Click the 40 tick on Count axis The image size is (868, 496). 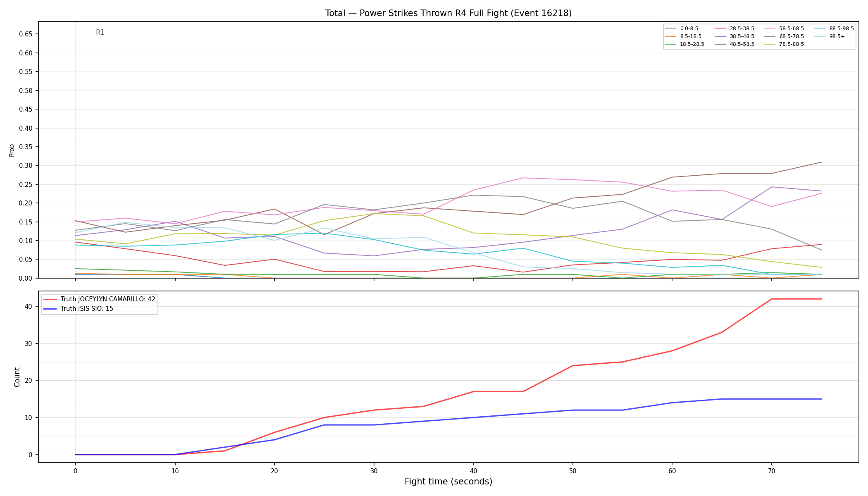coord(29,307)
